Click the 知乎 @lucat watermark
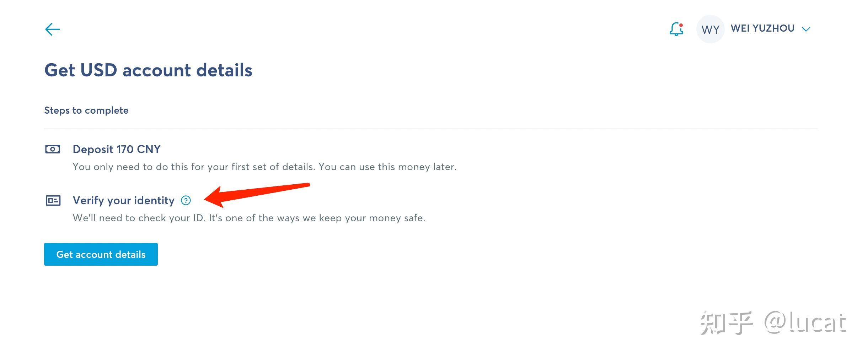This screenshot has width=868, height=358. tap(773, 323)
